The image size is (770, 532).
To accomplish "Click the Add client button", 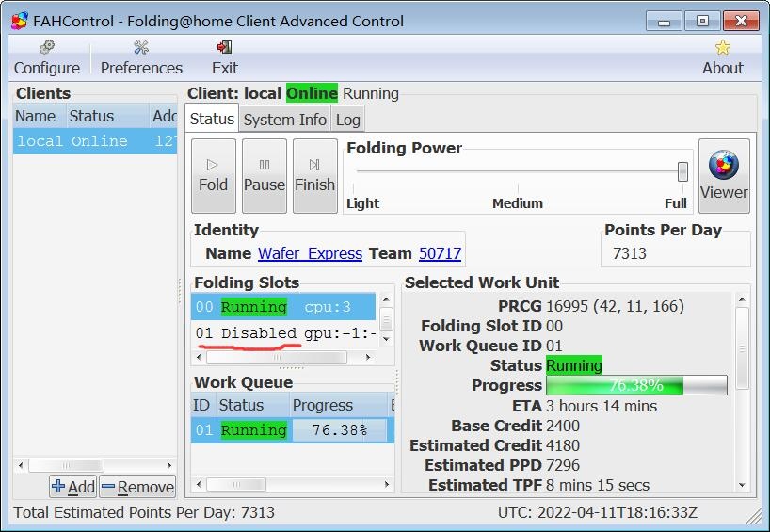I will click(73, 487).
